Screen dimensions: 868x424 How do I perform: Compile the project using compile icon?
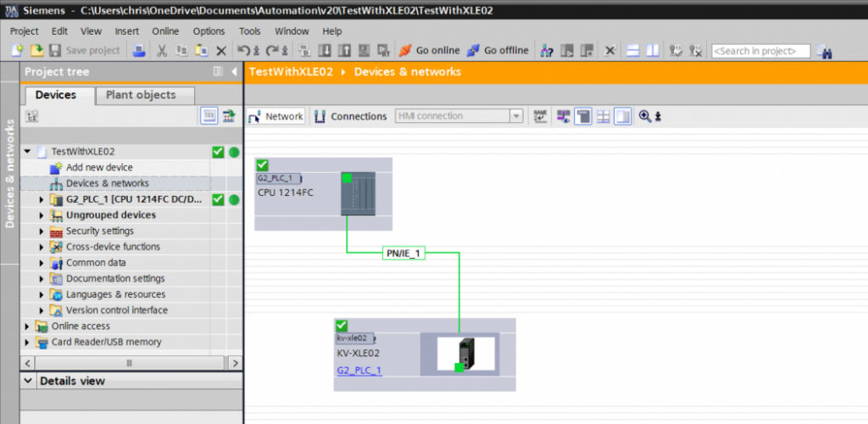(x=304, y=51)
